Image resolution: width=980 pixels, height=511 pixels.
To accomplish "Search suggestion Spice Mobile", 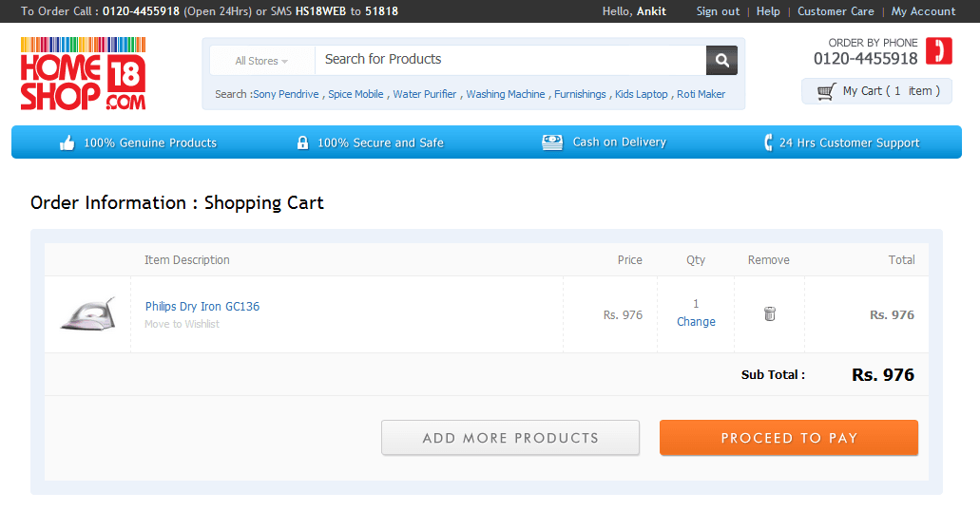I will (355, 94).
